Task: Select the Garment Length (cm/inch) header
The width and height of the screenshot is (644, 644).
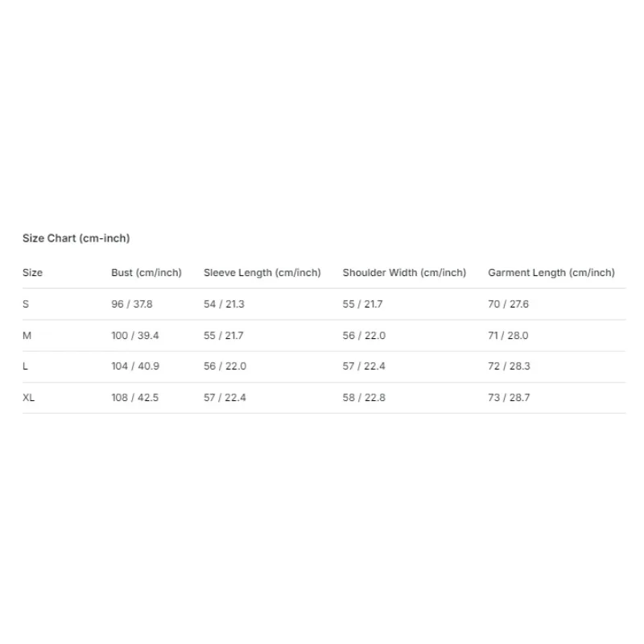Action: [551, 273]
